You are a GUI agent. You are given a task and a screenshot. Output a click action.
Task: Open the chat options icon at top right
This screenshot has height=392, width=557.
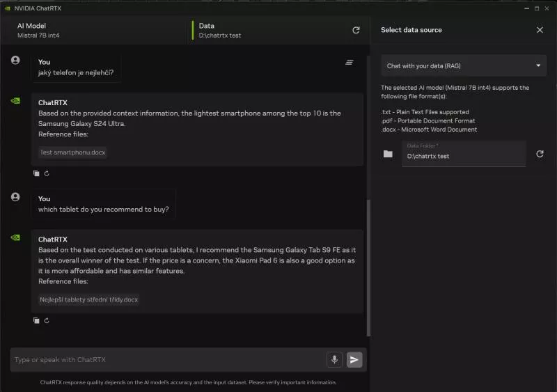pos(350,63)
